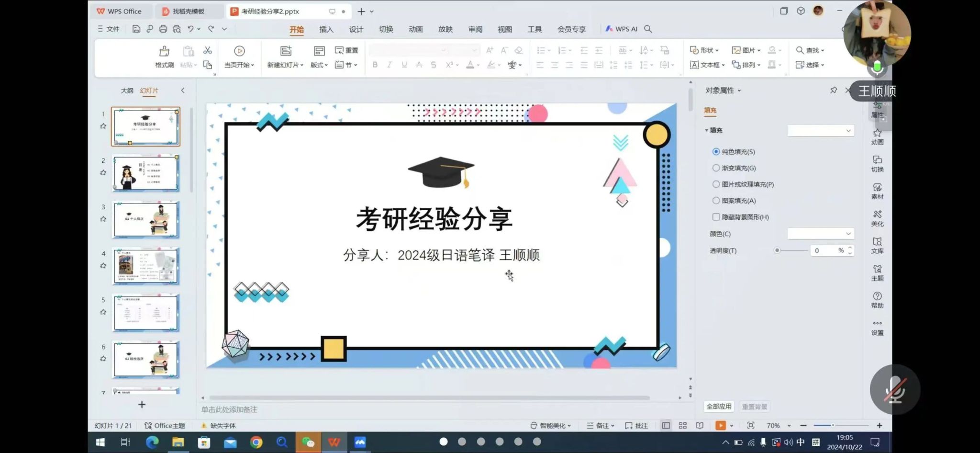Screen dimensions: 980x453
Task: Enable 隐藏背景图形(H) checkbox
Action: pyautogui.click(x=716, y=217)
